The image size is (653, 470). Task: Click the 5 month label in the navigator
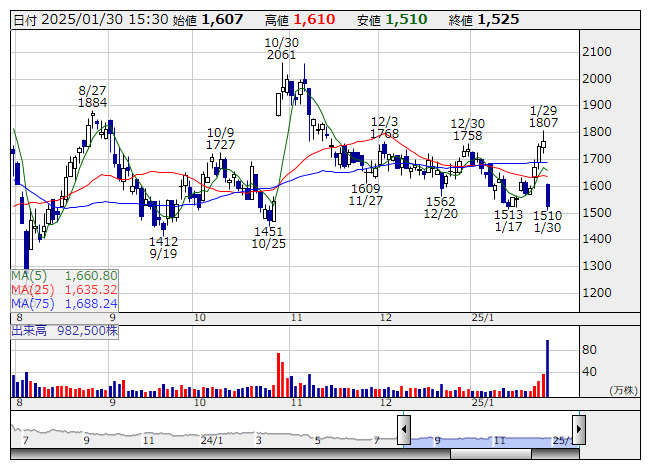click(x=318, y=440)
